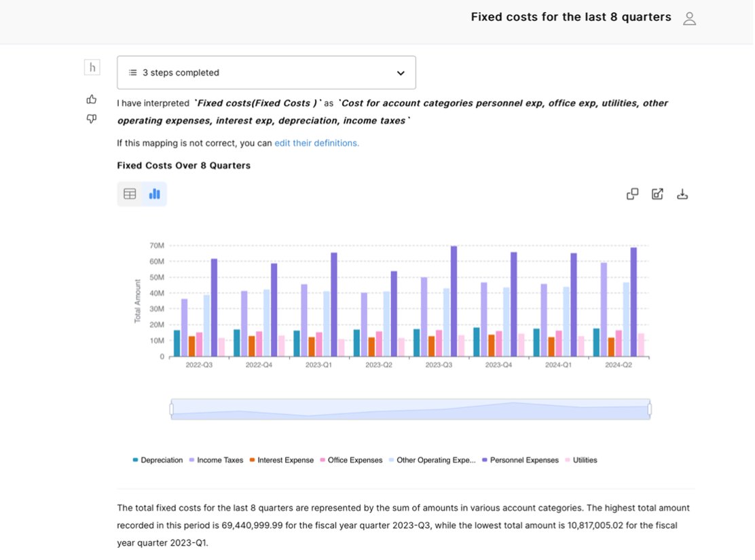The width and height of the screenshot is (755, 560).
Task: Open chart in external editor icon
Action: (657, 194)
